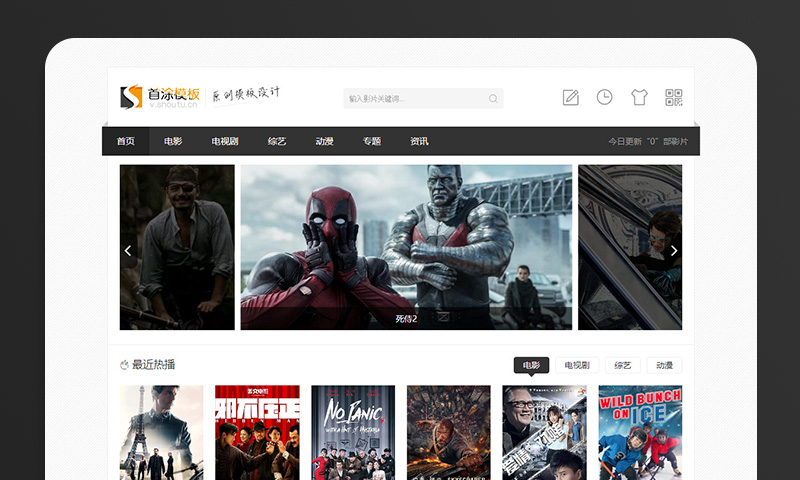The width and height of the screenshot is (800, 480).
Task: Select the 动漫 tab in 最近热播
Action: [664, 365]
